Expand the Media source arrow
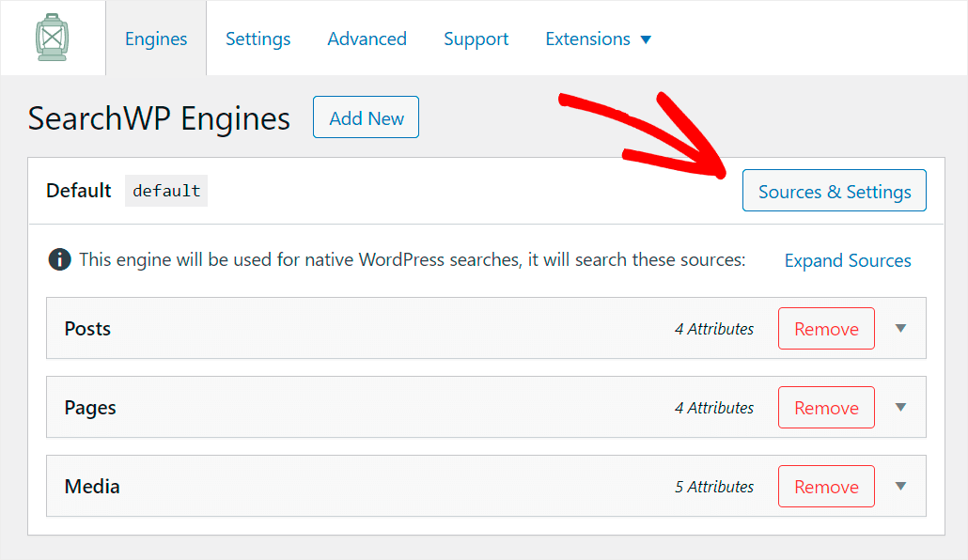 point(900,487)
